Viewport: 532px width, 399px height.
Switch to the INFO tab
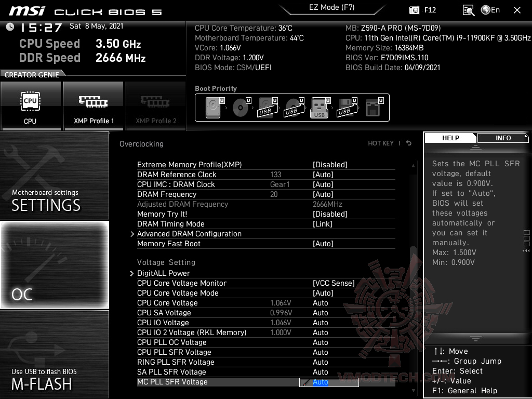point(502,138)
